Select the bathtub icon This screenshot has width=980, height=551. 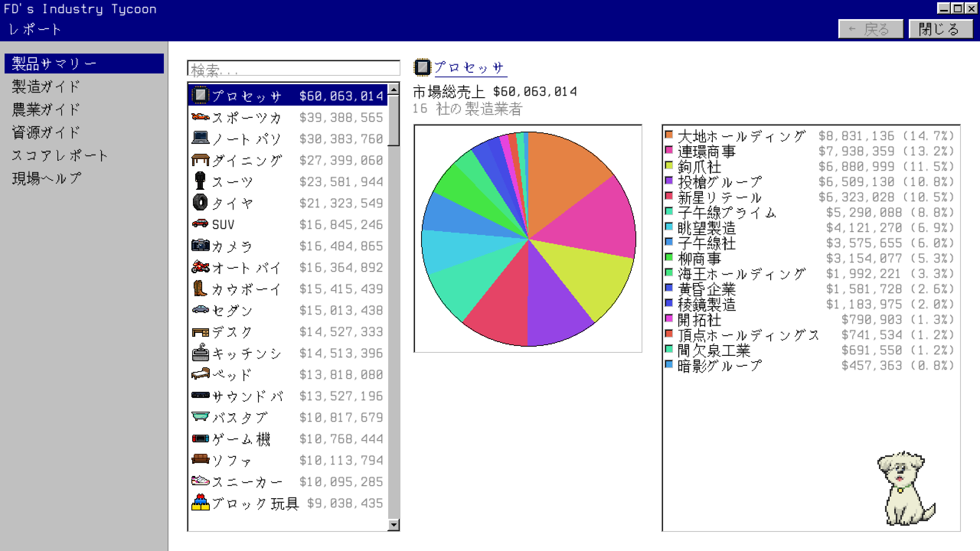point(200,417)
